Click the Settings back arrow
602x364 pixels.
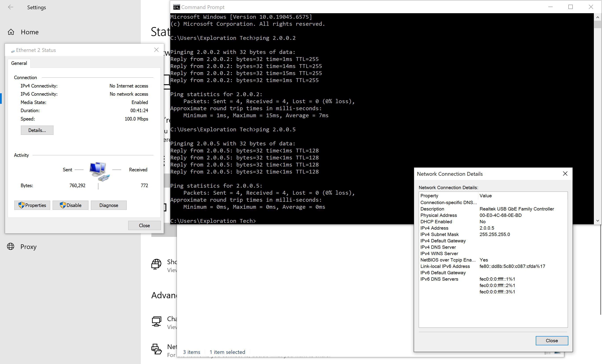(x=11, y=7)
